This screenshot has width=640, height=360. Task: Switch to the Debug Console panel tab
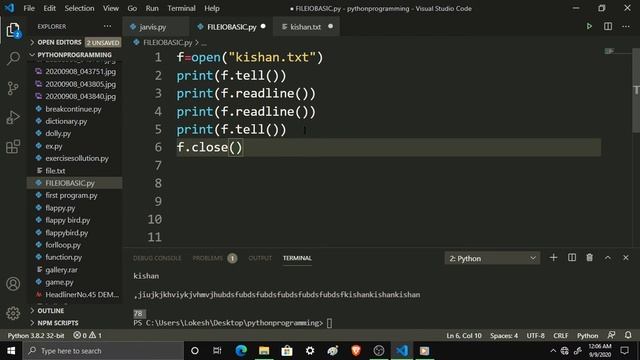tap(157, 258)
